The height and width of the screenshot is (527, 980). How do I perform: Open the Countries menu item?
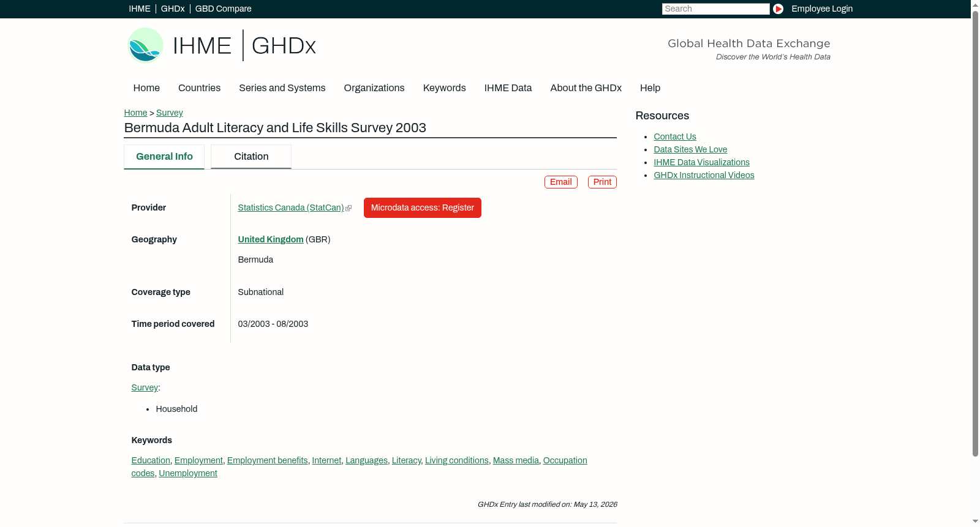point(199,88)
